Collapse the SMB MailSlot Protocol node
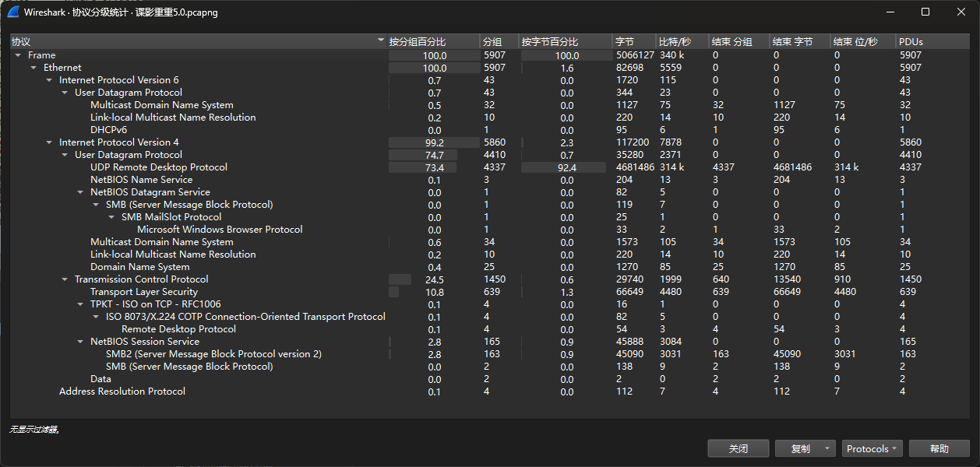The image size is (980, 467). (x=111, y=217)
